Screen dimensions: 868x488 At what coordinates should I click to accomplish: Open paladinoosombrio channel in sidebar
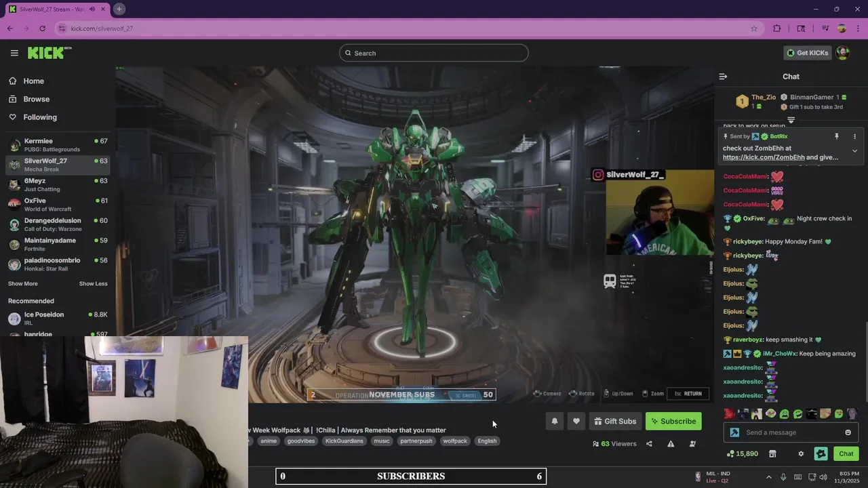[58, 264]
